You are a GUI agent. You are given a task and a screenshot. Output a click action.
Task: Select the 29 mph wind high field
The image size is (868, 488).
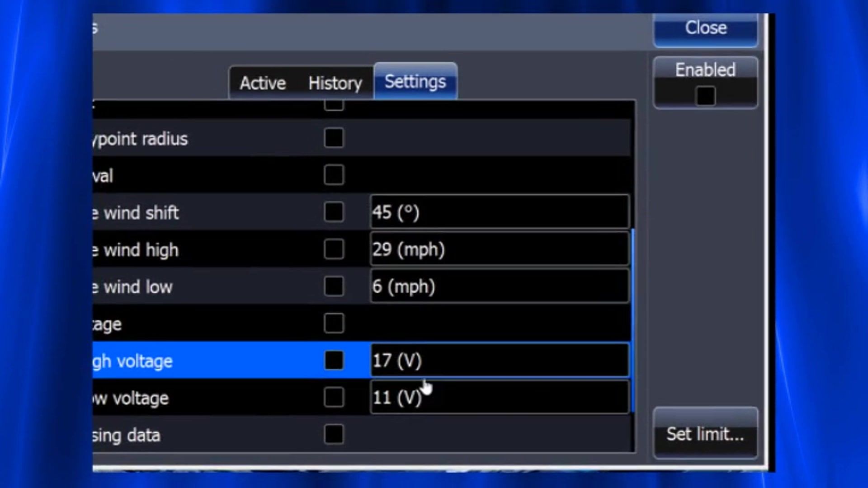[x=499, y=249]
